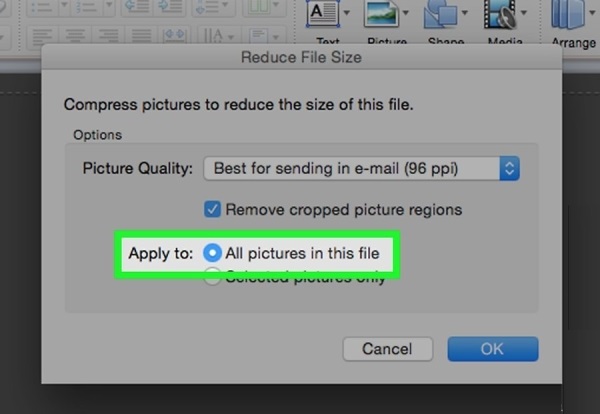The width and height of the screenshot is (600, 414).
Task: Click the Shape icon in the toolbar
Action: (440, 14)
